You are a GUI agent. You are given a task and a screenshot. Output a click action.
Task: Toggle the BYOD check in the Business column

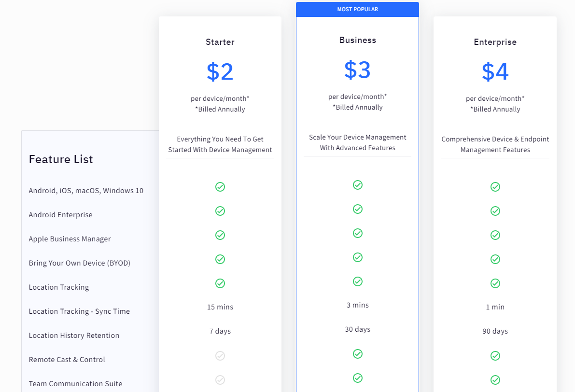pyautogui.click(x=358, y=257)
